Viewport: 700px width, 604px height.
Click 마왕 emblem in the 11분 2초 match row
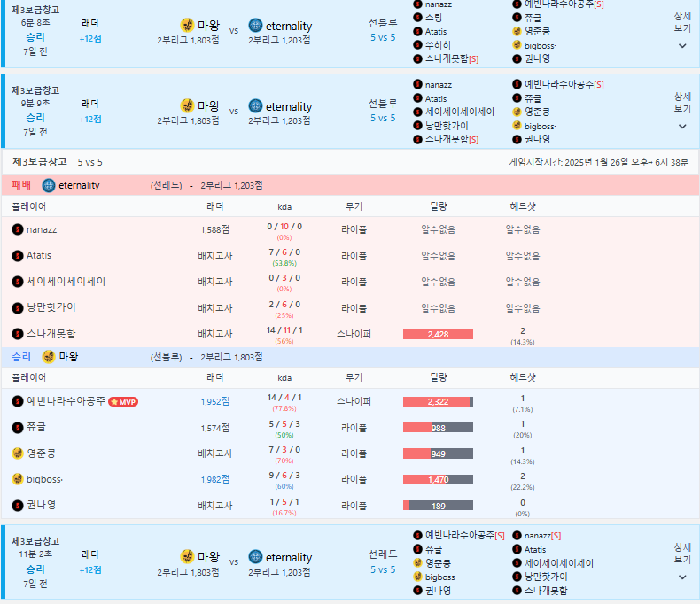pyautogui.click(x=187, y=556)
